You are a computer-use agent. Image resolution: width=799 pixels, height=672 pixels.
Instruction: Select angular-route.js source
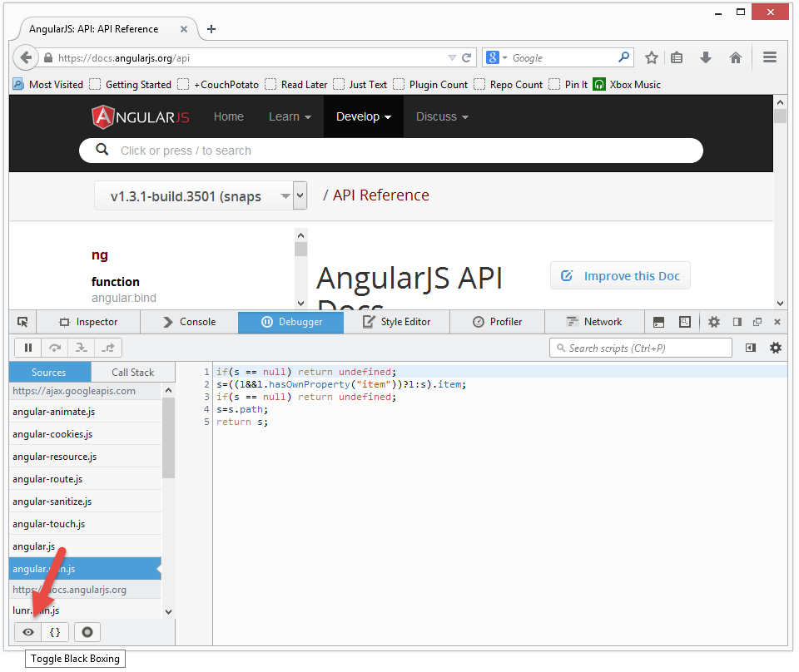coord(85,478)
